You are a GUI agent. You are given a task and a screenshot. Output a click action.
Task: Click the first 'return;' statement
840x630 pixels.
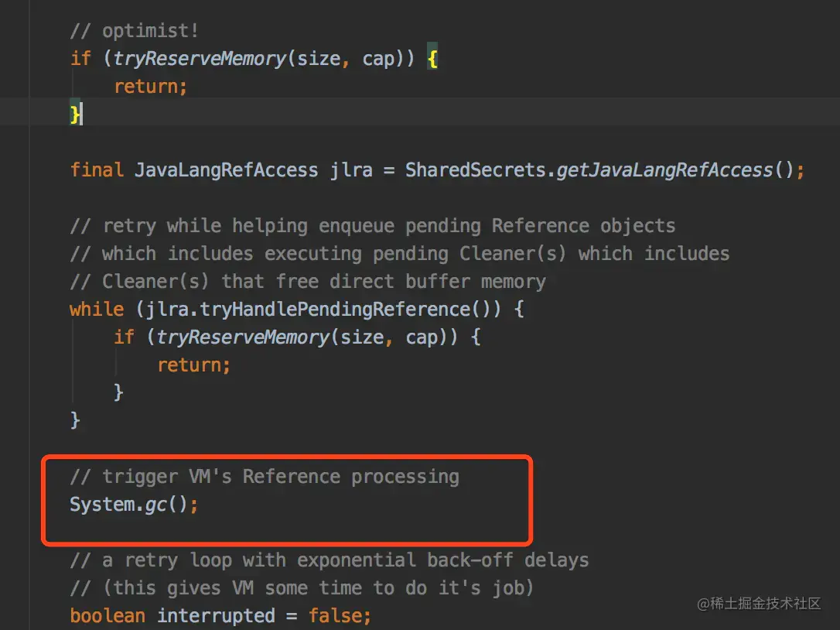pos(151,87)
